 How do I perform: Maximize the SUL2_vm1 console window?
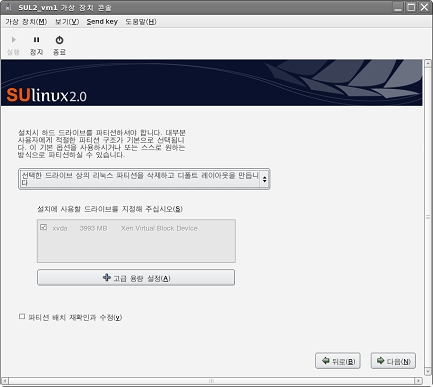(x=411, y=7)
